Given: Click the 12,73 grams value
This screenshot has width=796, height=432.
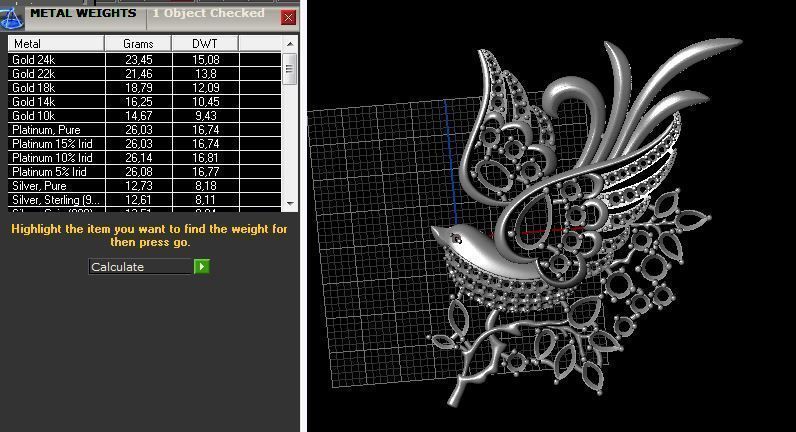Looking at the screenshot, I should [139, 186].
